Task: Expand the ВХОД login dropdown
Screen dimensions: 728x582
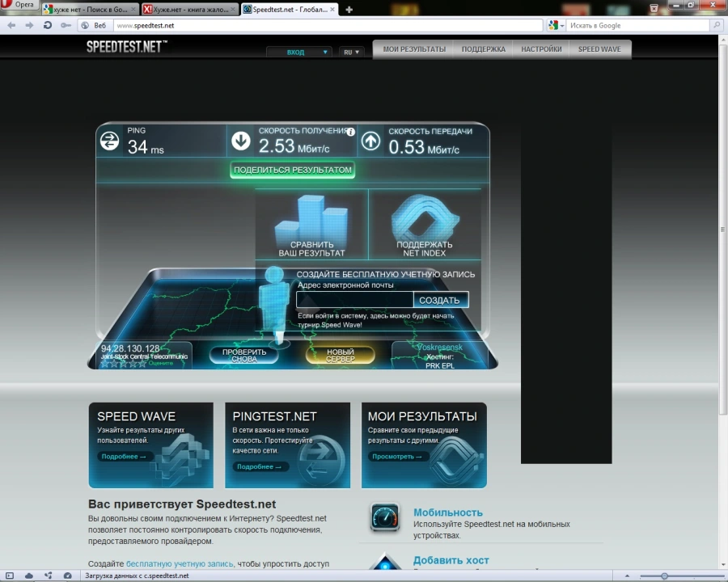Action: point(299,52)
